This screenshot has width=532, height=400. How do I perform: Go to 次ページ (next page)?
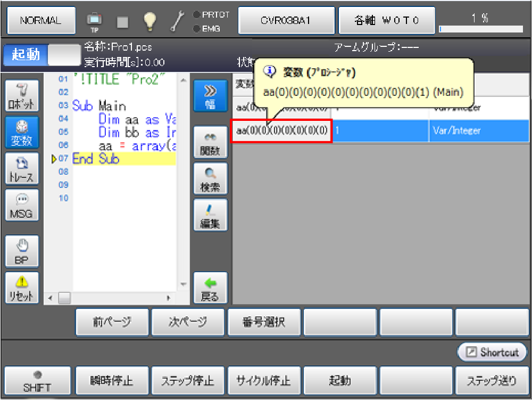pyautogui.click(x=188, y=322)
